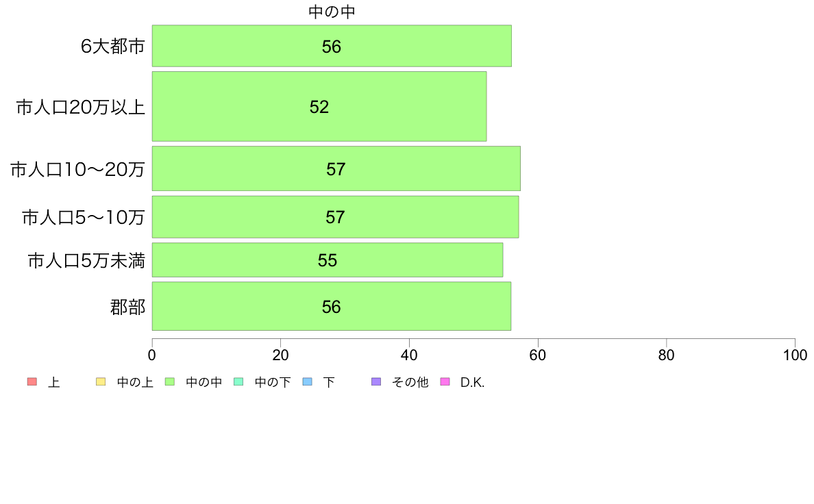Select the 郡部 bar showing 56
The width and height of the screenshot is (814, 504).
pos(331,306)
